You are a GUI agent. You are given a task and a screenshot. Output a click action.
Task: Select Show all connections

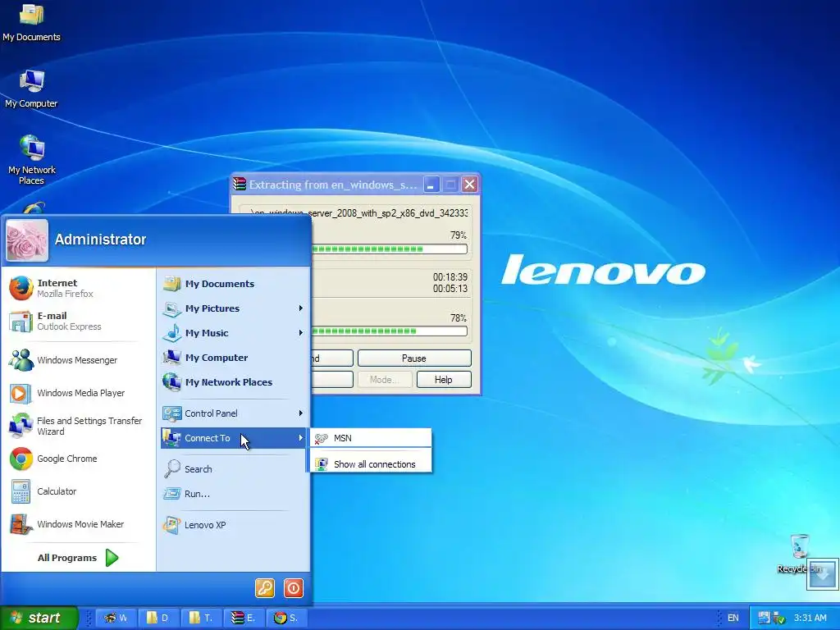click(x=371, y=464)
